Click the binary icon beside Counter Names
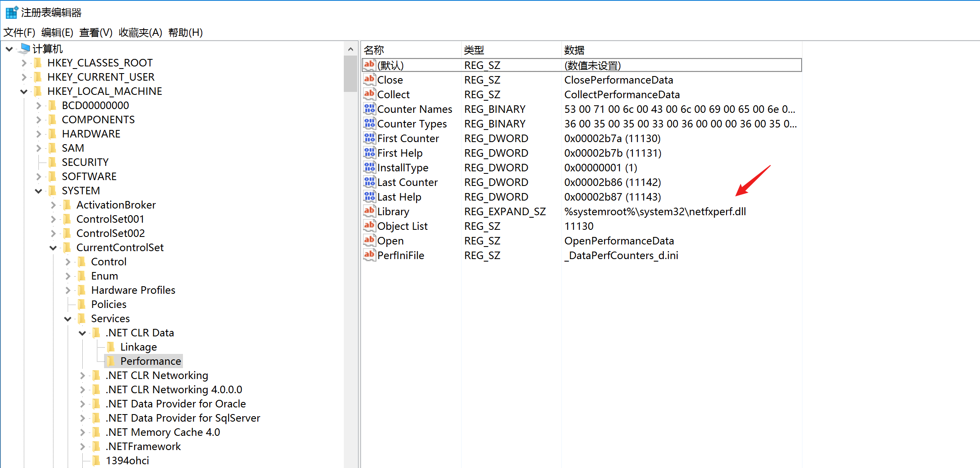This screenshot has width=980, height=468. click(369, 109)
